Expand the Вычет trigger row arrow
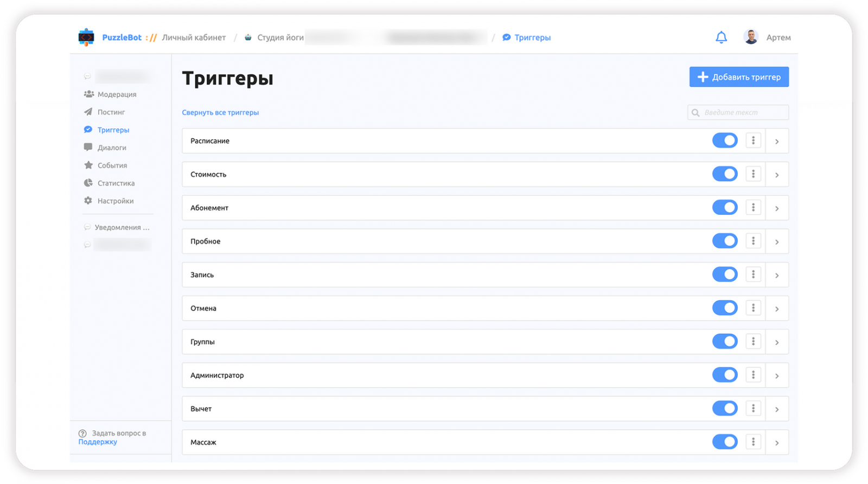The image size is (868, 484). pyautogui.click(x=777, y=409)
